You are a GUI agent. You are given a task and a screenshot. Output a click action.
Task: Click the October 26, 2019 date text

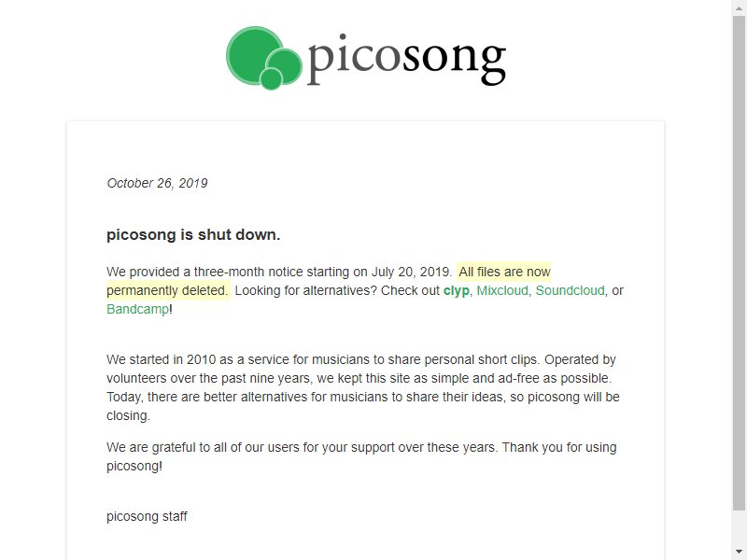click(157, 183)
